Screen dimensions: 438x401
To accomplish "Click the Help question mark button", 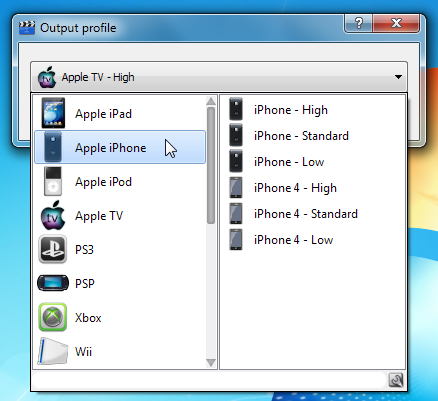I will [x=358, y=23].
